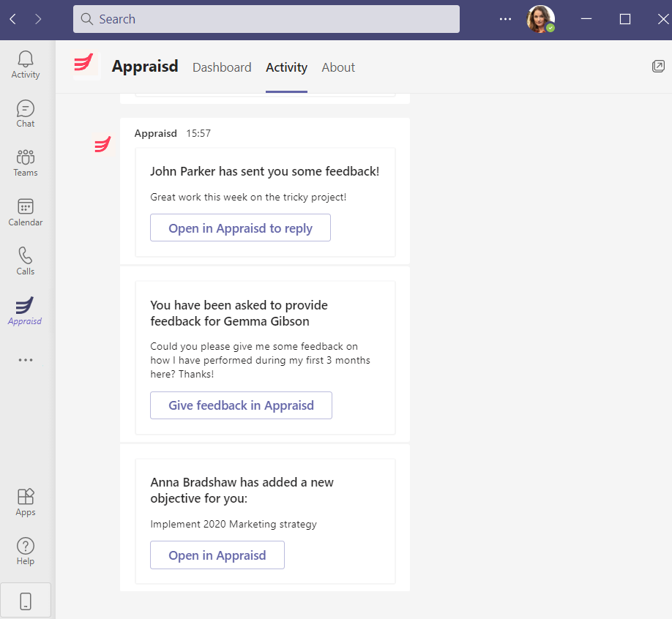The width and height of the screenshot is (672, 619).
Task: Click 'John Parker has sent you some feedback!'
Action: 264,171
